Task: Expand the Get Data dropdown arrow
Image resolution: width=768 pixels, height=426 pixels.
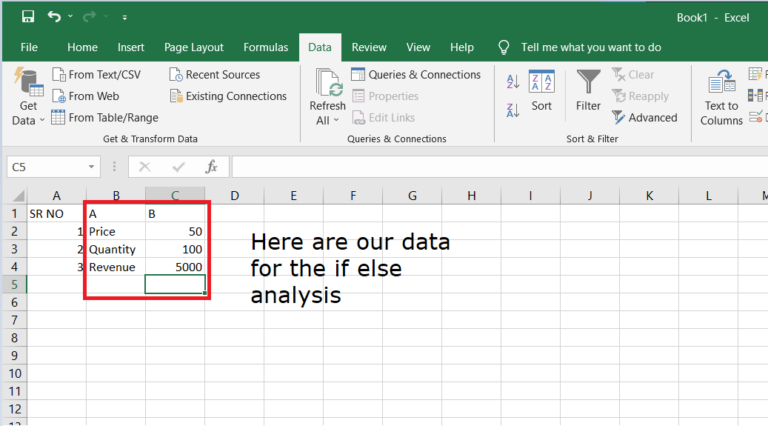Action: (x=42, y=120)
